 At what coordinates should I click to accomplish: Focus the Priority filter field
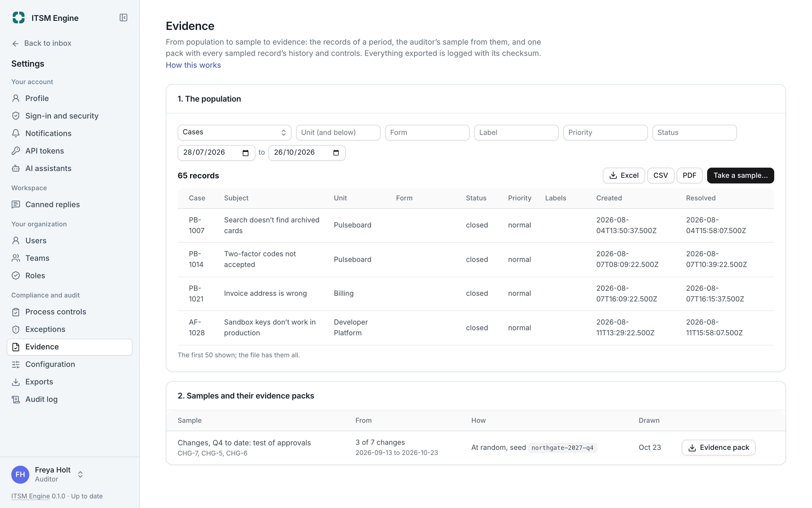click(x=605, y=132)
